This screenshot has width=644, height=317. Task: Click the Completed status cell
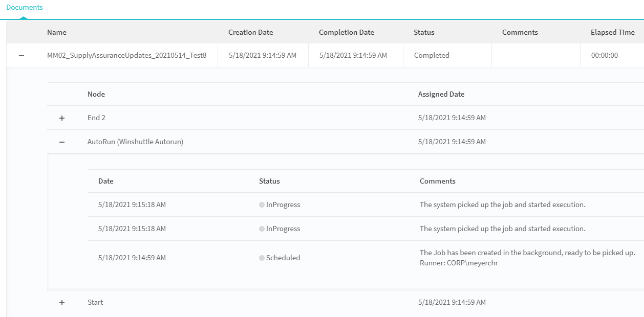[432, 55]
